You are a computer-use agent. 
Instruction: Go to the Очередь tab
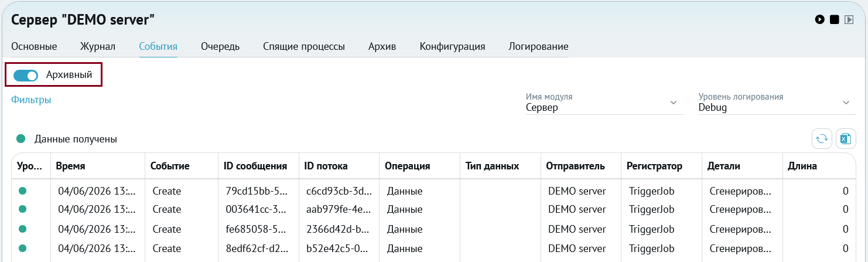pos(220,46)
